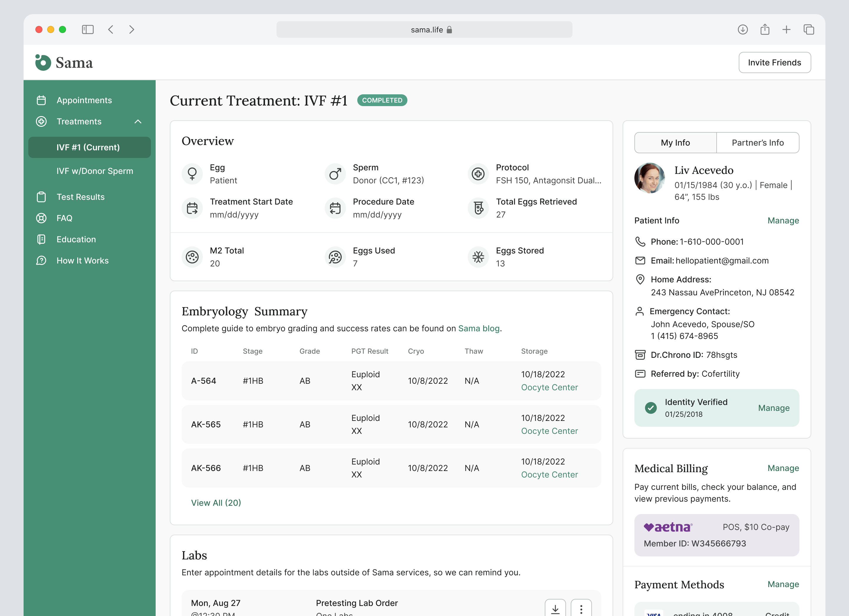Manage Patient Info
The width and height of the screenshot is (849, 616).
click(783, 220)
